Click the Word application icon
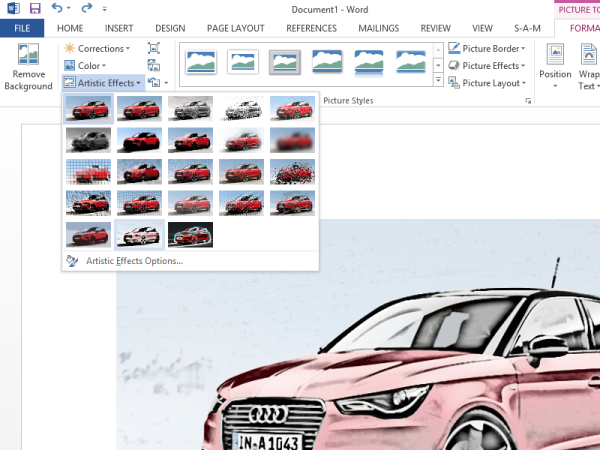This screenshot has height=450, width=600. 13,8
